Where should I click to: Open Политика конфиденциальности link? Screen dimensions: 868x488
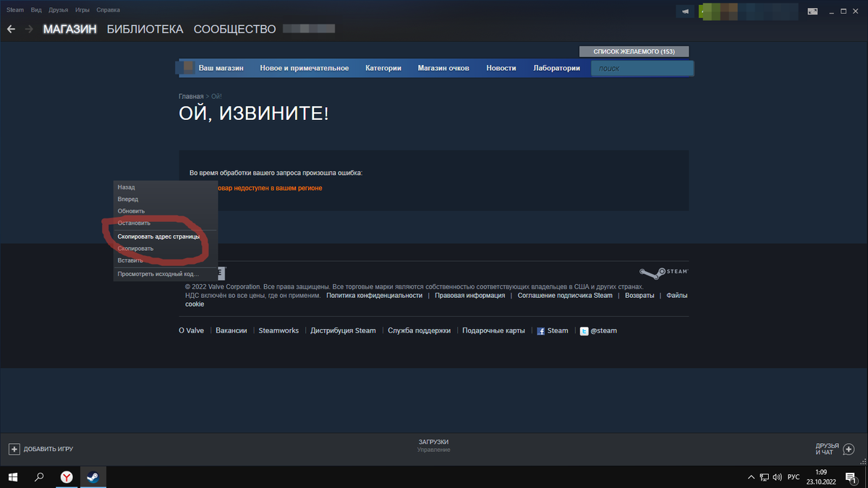pyautogui.click(x=375, y=296)
